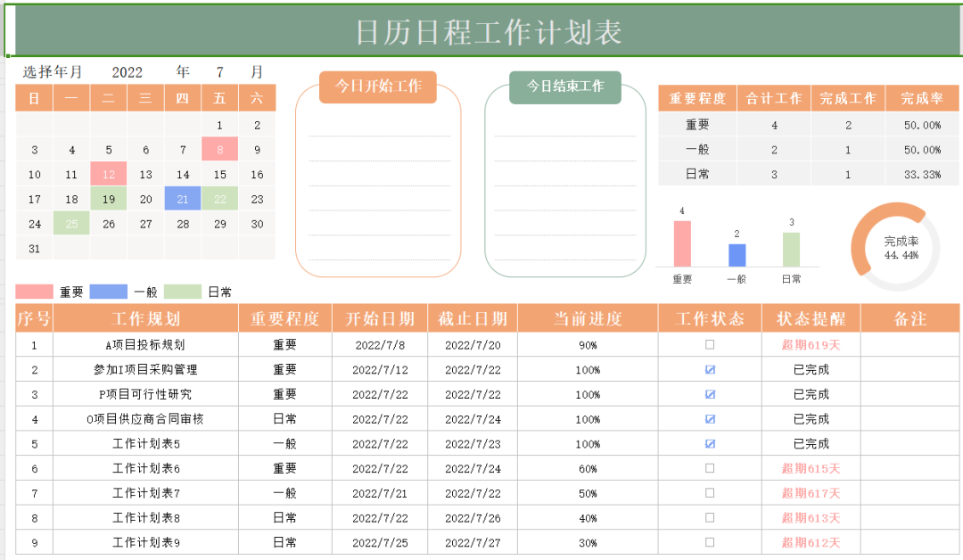Click start date 2022/7/8 cell

[x=380, y=345]
